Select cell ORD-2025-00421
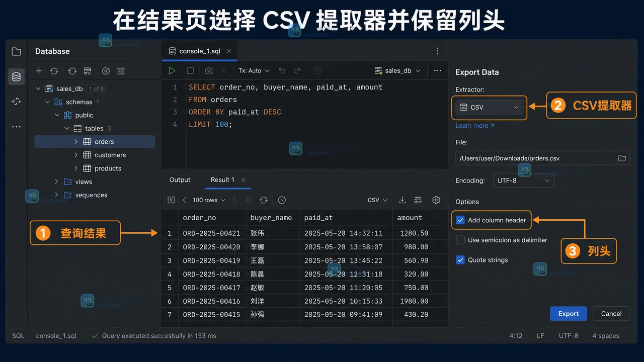Screen dimensions: 644x362 212,233
